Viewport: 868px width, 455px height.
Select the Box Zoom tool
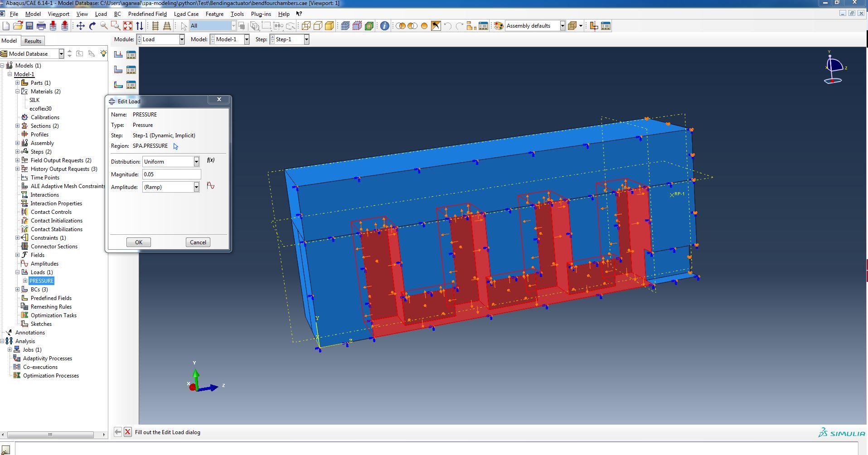point(116,26)
